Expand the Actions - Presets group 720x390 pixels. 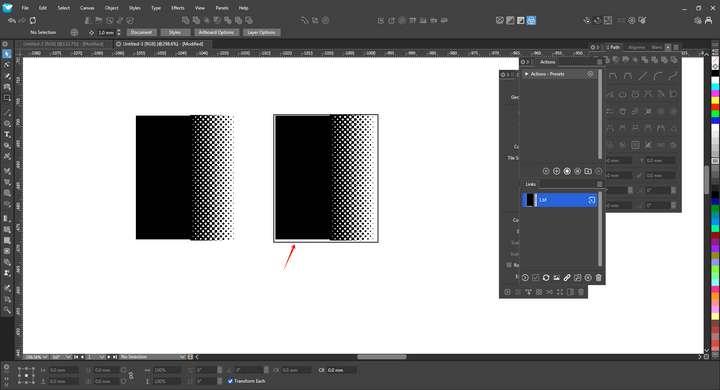(526, 74)
